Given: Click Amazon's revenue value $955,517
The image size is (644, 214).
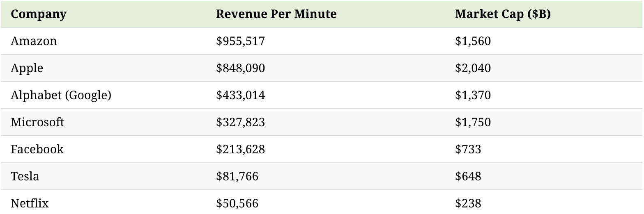Looking at the screenshot, I should [x=240, y=41].
